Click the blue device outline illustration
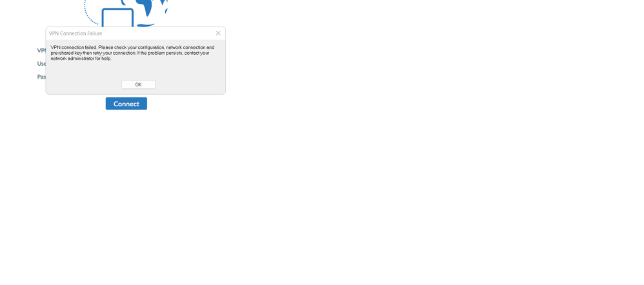 coord(117,17)
